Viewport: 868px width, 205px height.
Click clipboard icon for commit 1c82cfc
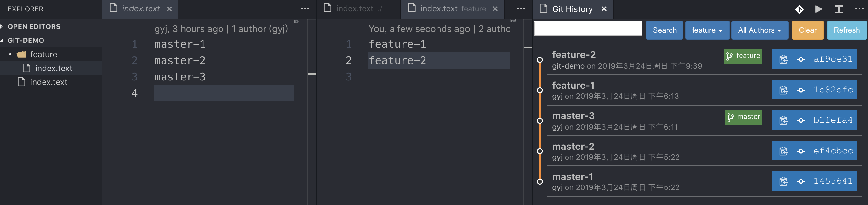tap(783, 90)
